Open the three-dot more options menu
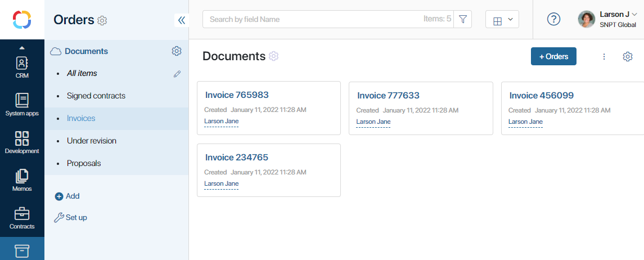The image size is (644, 260). [x=604, y=56]
